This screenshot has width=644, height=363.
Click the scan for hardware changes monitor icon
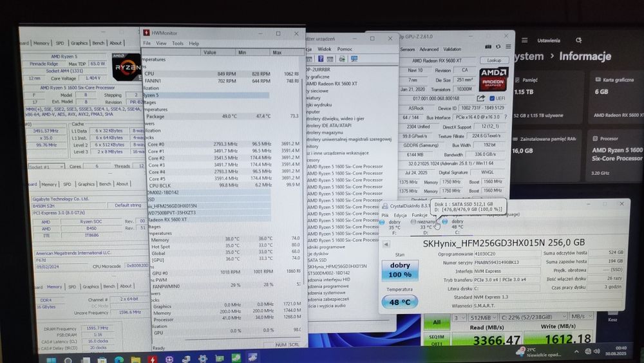click(x=354, y=59)
